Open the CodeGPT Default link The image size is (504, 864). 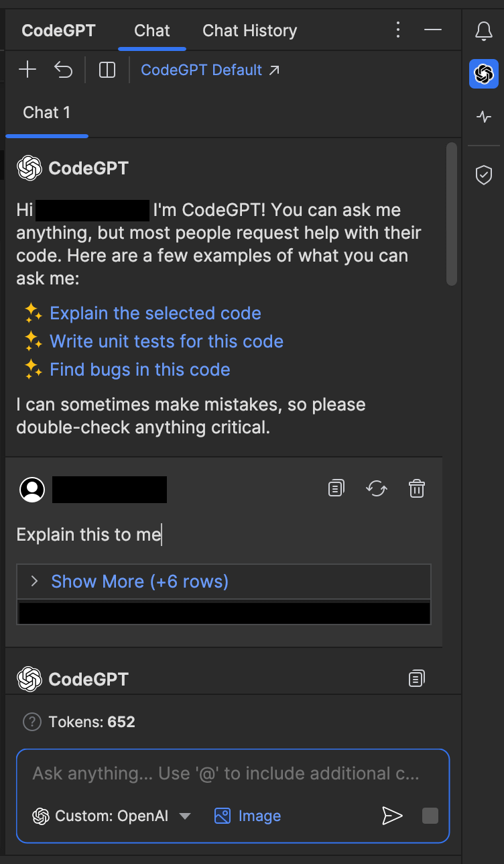click(x=210, y=70)
